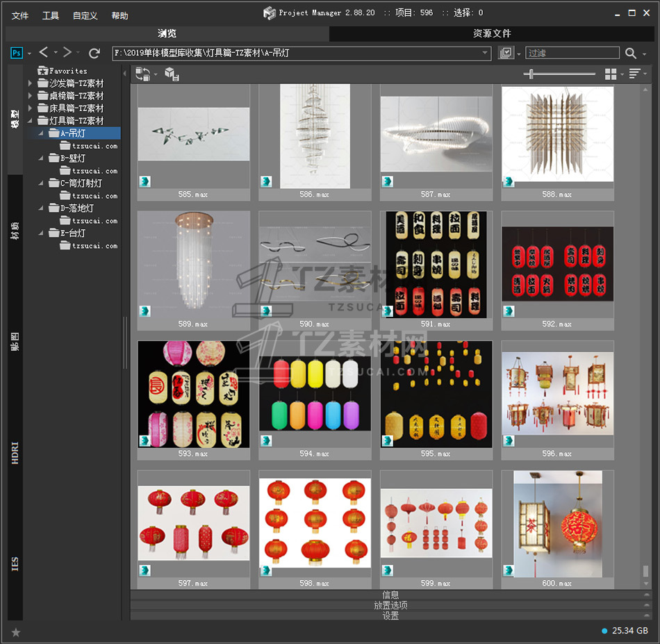Click the filter checklist icon beside the search box
Image resolution: width=660 pixels, height=644 pixels.
pyautogui.click(x=506, y=53)
